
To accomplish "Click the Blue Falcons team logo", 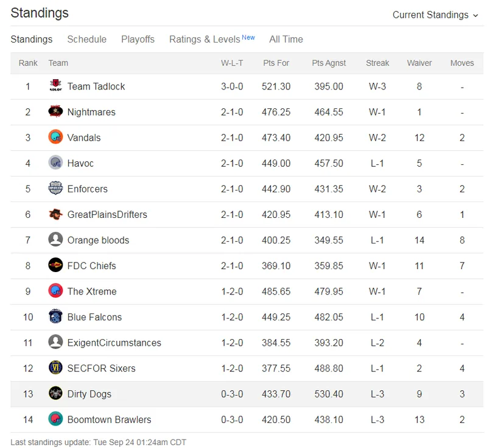I will coord(55,317).
